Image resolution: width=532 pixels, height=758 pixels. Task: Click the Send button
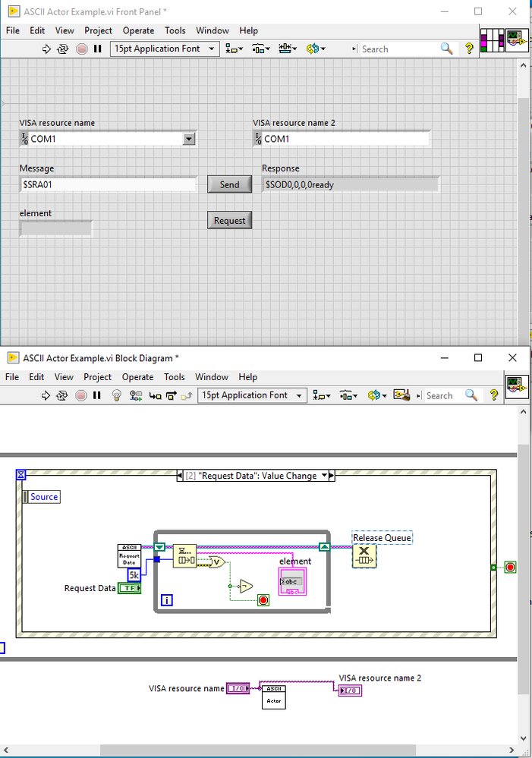[x=230, y=184]
